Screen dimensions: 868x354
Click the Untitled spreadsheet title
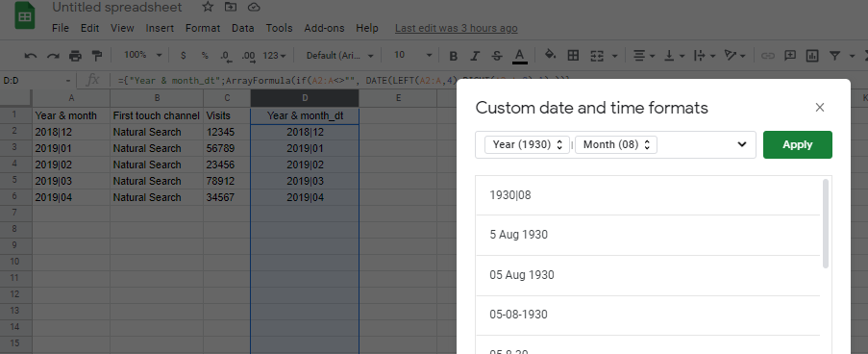(x=117, y=7)
